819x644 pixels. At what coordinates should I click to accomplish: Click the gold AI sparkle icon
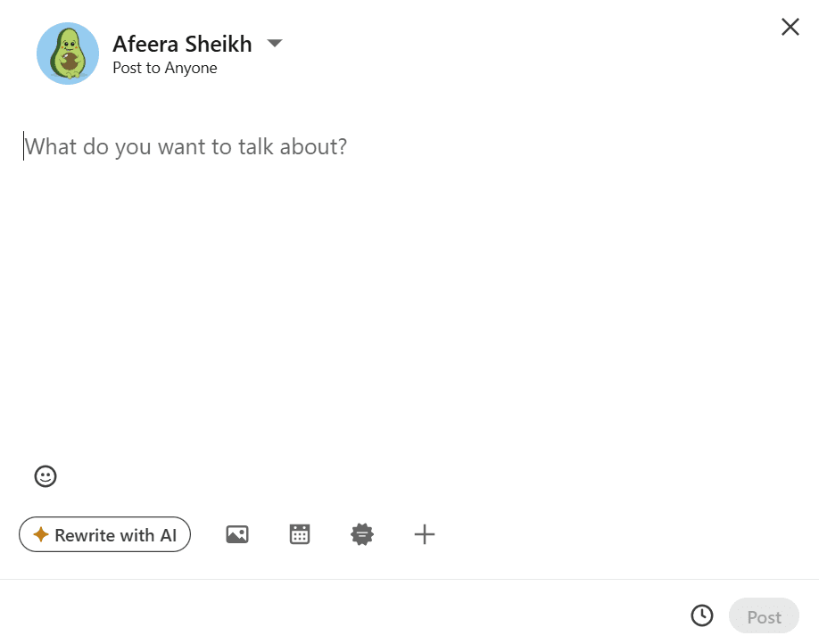tap(40, 534)
